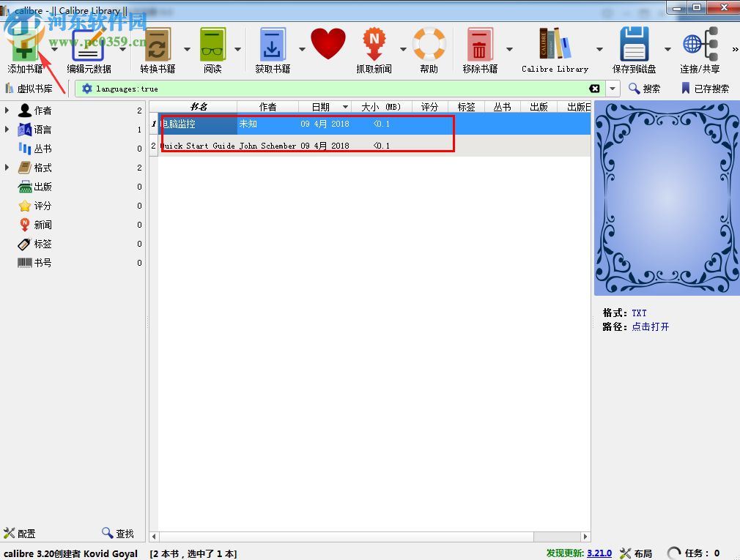The image size is (740, 560).
Task: Click the 获取书籍 heart icon
Action: [x=328, y=44]
